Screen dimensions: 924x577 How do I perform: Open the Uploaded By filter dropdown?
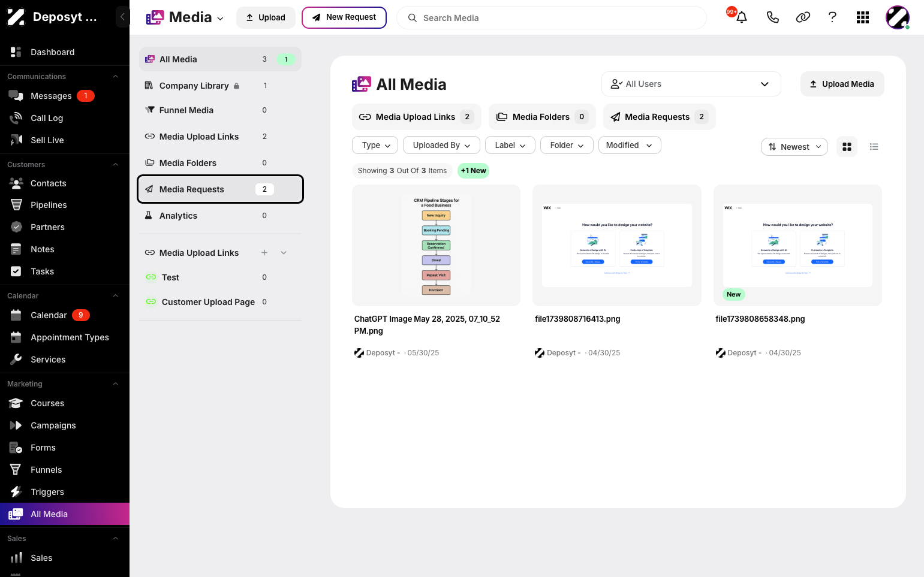tap(441, 145)
